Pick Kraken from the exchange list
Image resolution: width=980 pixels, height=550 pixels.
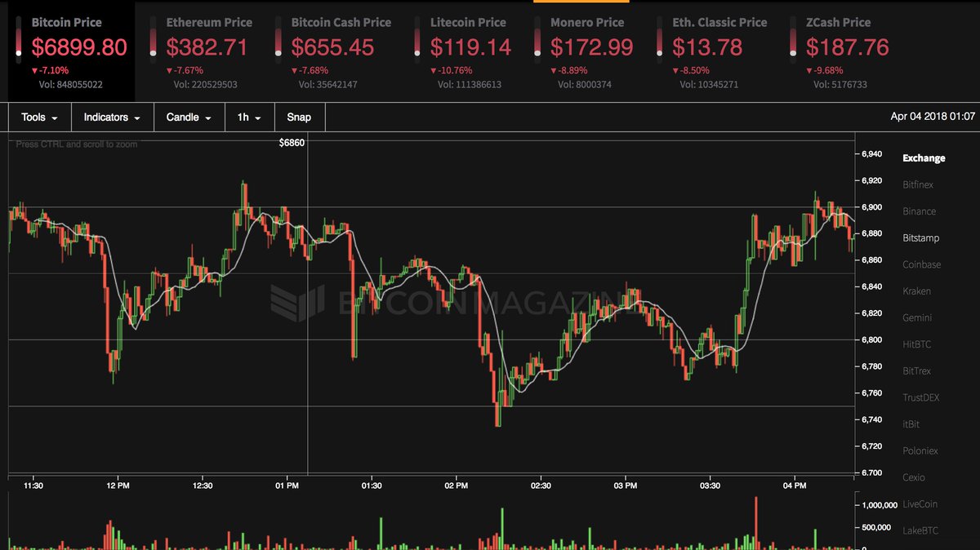click(916, 291)
